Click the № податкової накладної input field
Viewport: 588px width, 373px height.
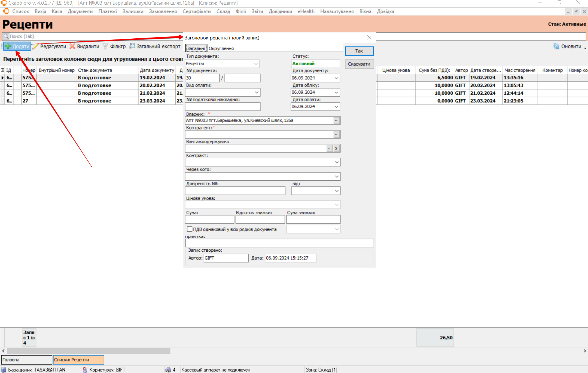[223, 107]
